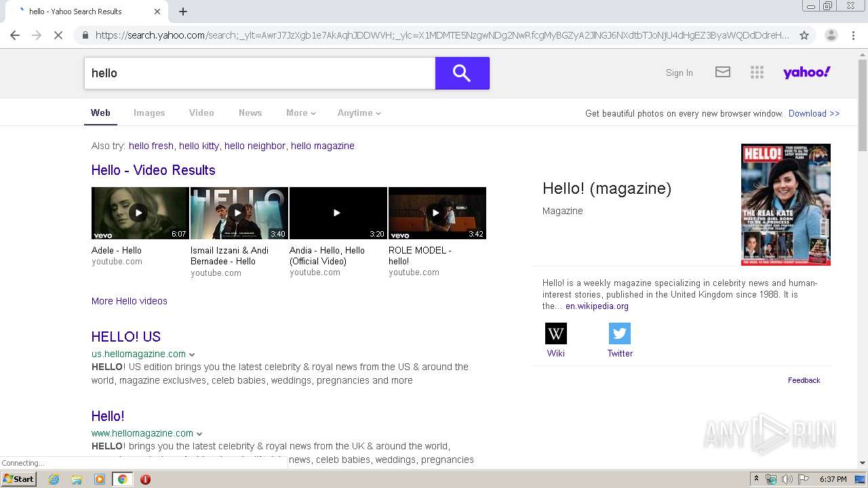Viewport: 868px width, 488px height.
Task: Try the hello kitty suggestion
Action: 199,146
